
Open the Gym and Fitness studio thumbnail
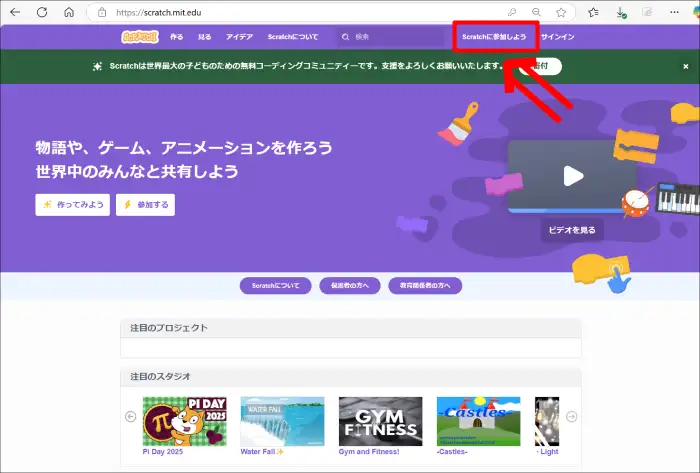[x=380, y=421]
